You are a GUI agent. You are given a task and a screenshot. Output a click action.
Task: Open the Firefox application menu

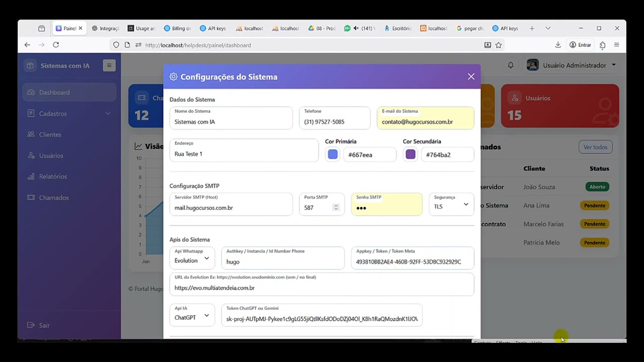pyautogui.click(x=617, y=45)
